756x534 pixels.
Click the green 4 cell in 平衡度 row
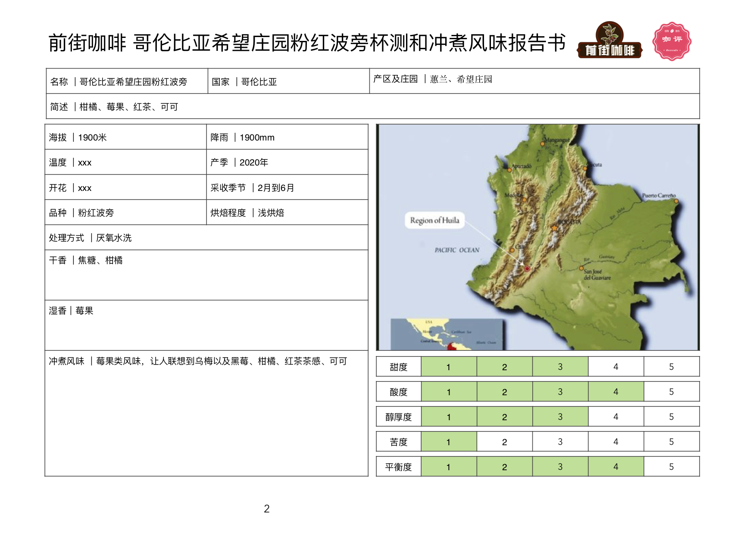click(615, 467)
